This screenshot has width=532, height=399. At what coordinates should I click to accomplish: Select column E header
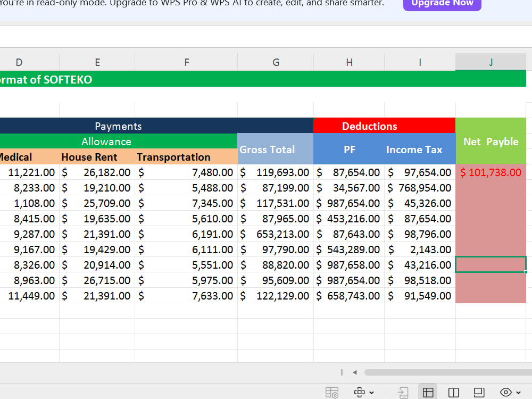(x=97, y=62)
